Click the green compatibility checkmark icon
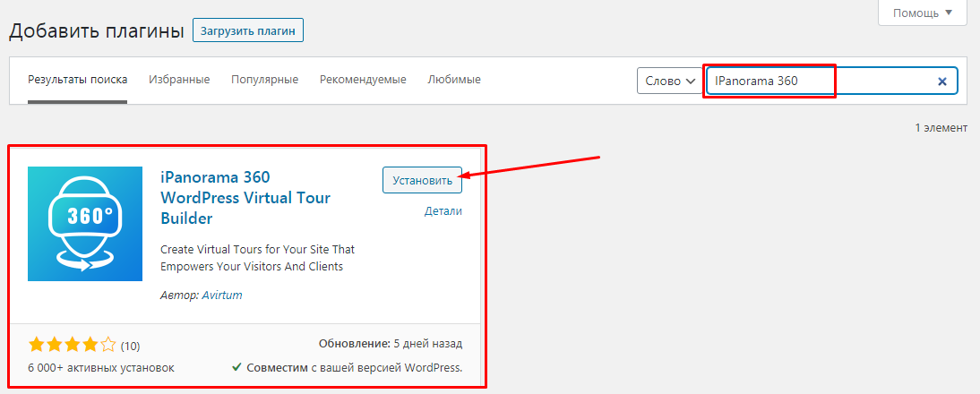 (236, 367)
